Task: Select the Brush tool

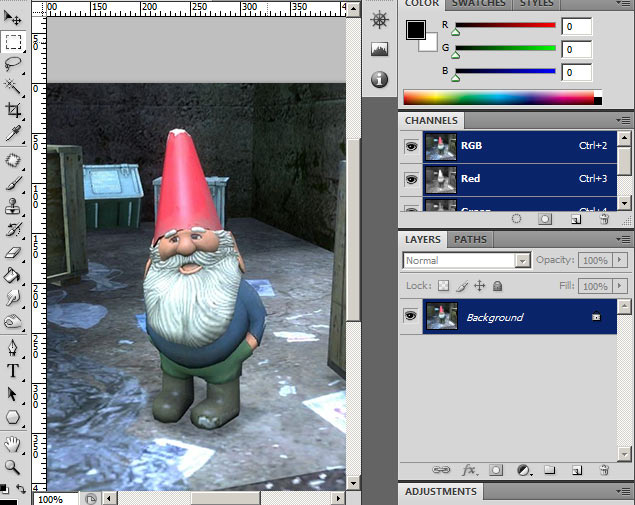Action: click(13, 184)
